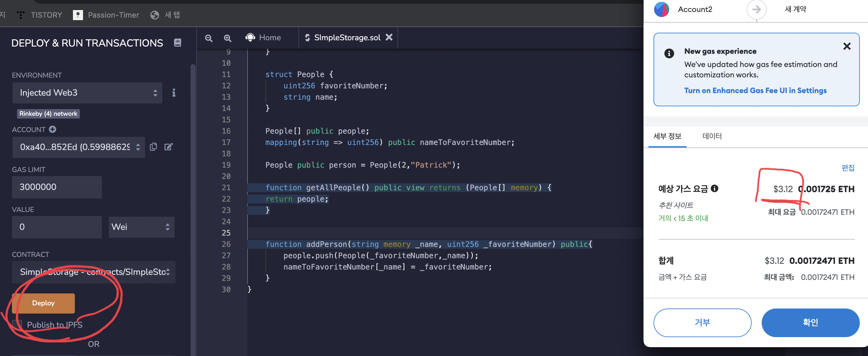Open the documentation icon beside panel title
868x356 pixels.
pyautogui.click(x=177, y=42)
